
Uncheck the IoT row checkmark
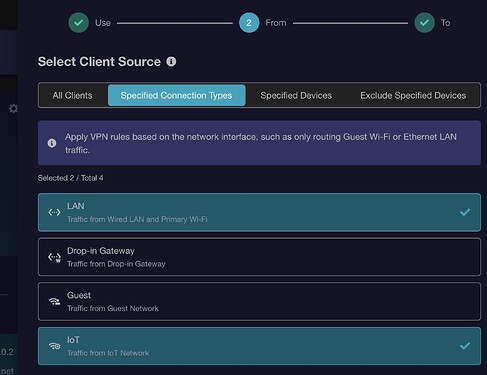465,346
